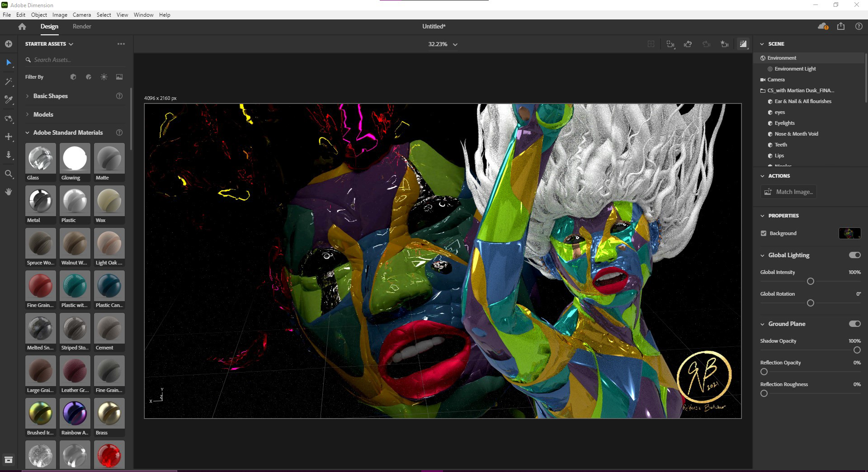This screenshot has height=472, width=868.
Task: Filter assets by models icon
Action: click(73, 77)
